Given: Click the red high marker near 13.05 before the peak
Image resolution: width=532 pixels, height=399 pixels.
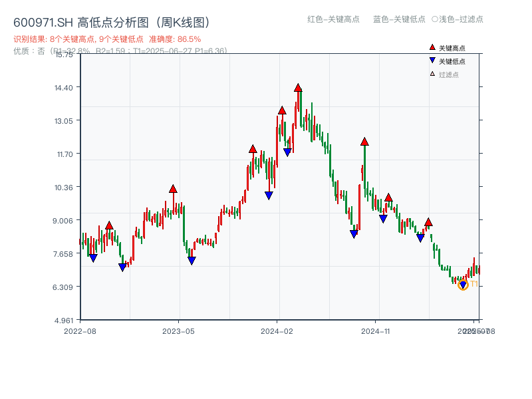Looking at the screenshot, I should 282,110.
